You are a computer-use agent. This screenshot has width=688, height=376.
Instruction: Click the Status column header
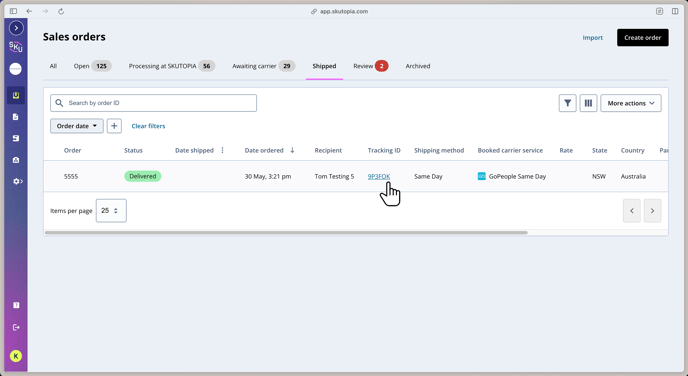(x=133, y=150)
